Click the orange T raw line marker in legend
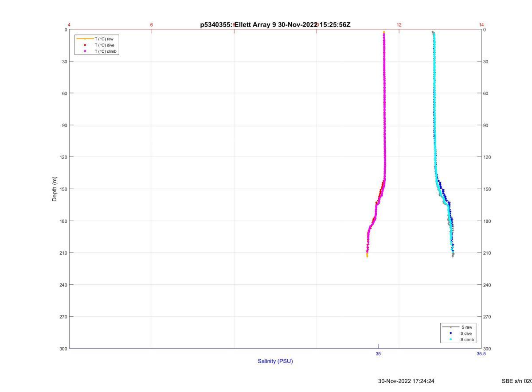 (85, 39)
